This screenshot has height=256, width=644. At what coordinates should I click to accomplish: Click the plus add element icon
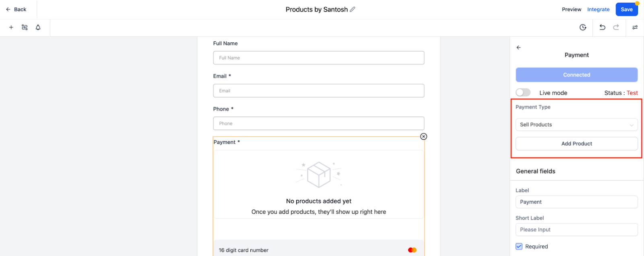click(x=11, y=27)
